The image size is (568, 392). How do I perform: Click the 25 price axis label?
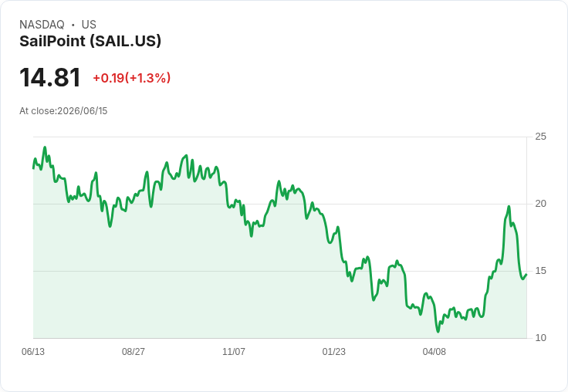[x=540, y=137]
